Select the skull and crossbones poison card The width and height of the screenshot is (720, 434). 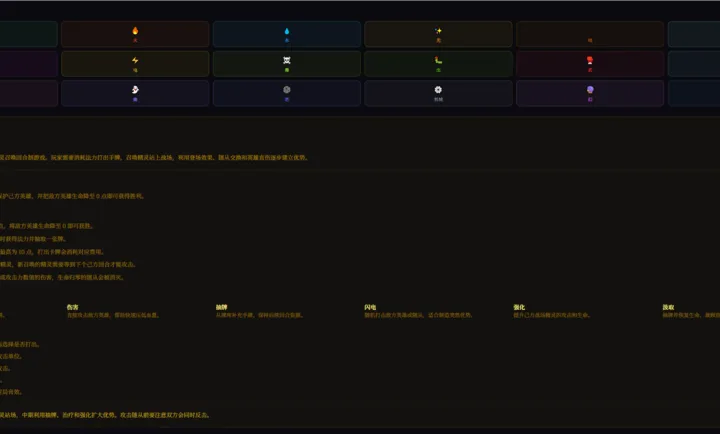coord(287,64)
